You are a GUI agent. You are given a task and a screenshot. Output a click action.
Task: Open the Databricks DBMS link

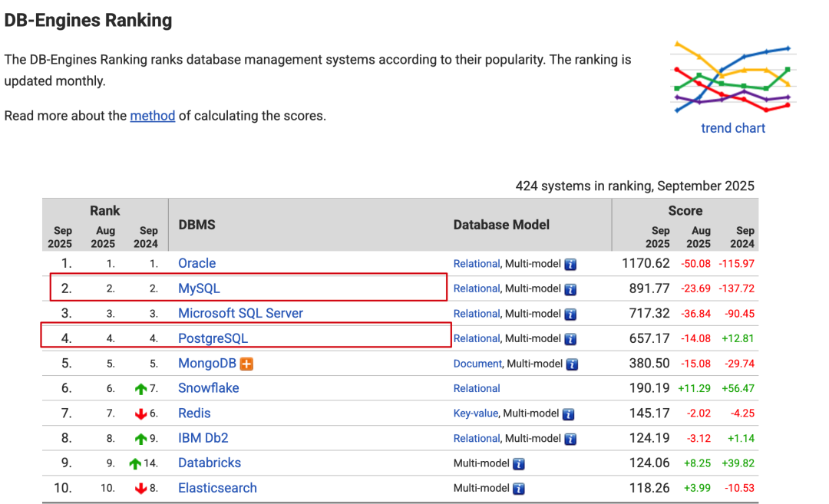210,463
